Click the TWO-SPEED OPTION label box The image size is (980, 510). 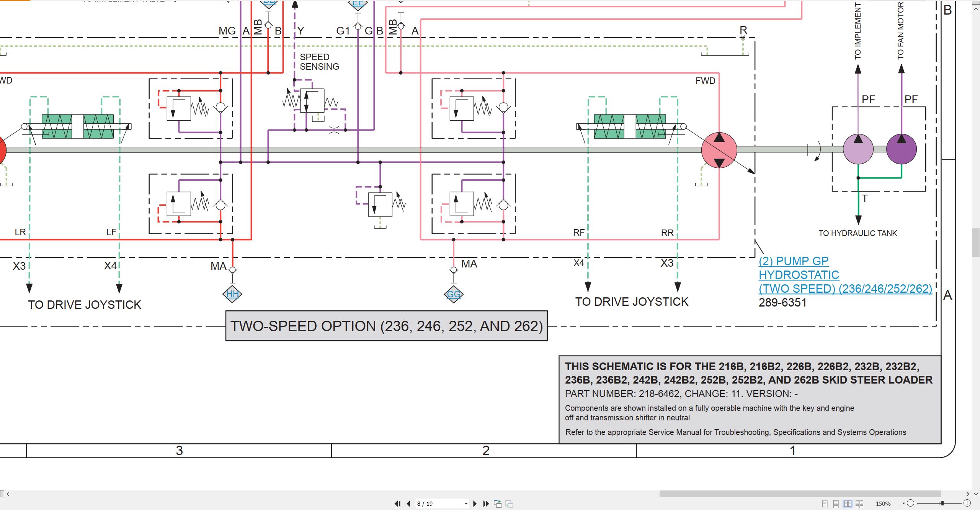[387, 326]
